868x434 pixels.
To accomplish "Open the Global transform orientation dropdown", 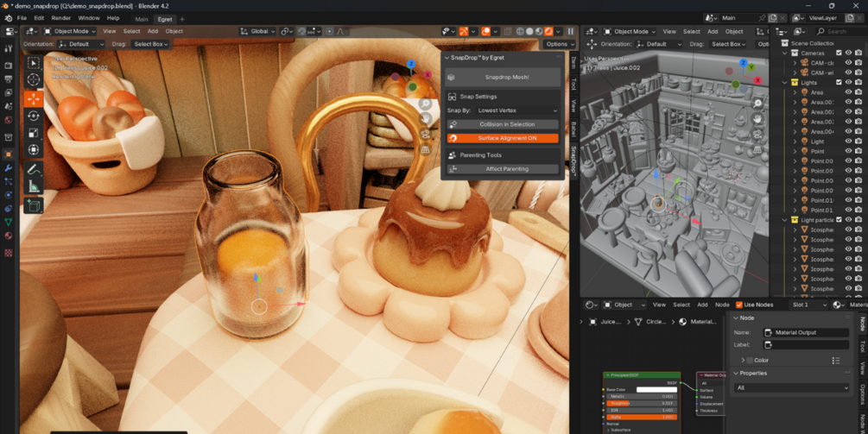I will pyautogui.click(x=257, y=32).
